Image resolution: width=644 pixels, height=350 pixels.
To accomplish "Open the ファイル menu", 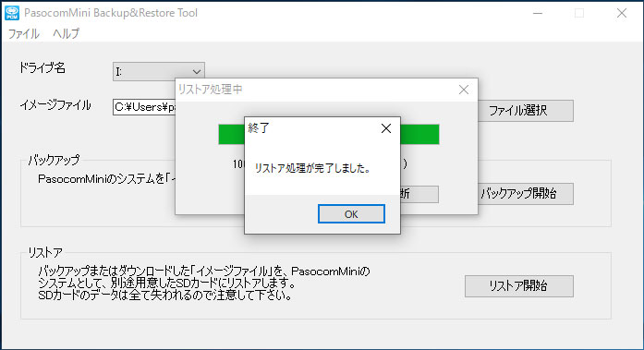I will coord(24,33).
